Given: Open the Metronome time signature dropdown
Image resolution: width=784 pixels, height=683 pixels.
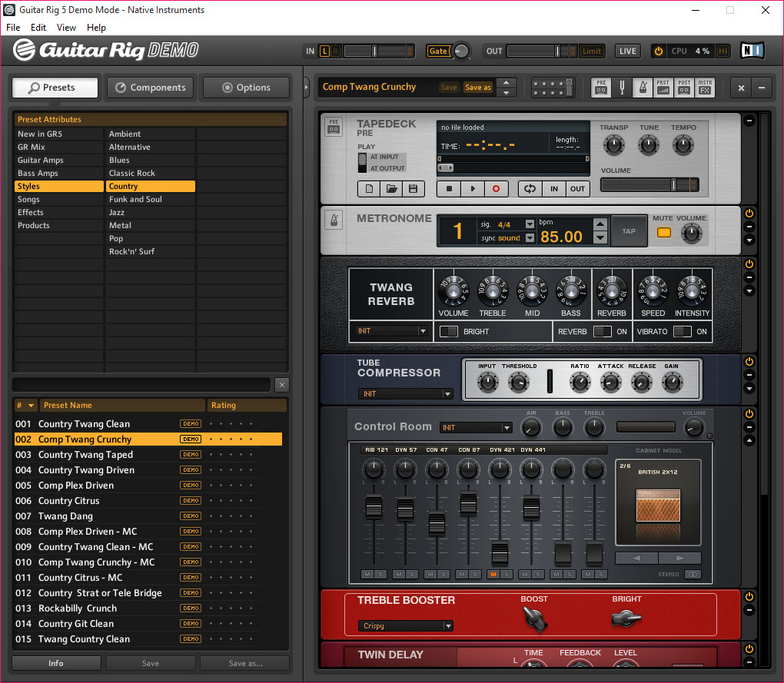Looking at the screenshot, I should (530, 224).
